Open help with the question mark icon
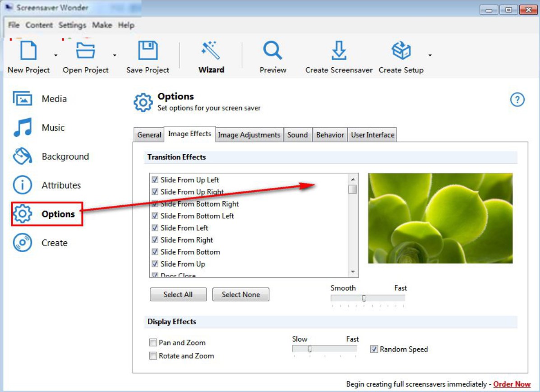 tap(517, 100)
